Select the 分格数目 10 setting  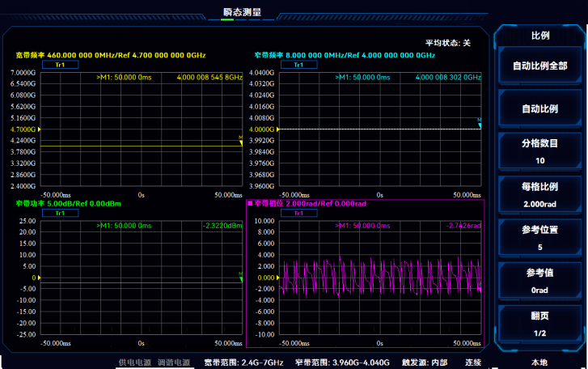(539, 151)
